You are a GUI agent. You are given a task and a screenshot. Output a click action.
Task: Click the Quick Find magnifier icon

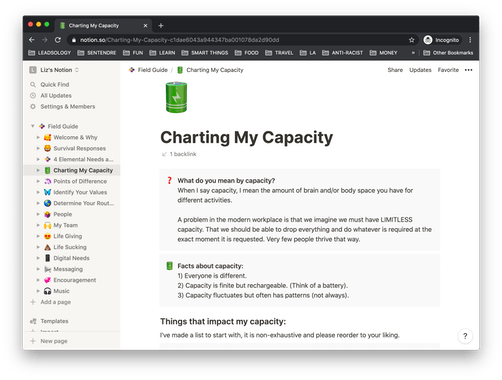[x=33, y=85]
